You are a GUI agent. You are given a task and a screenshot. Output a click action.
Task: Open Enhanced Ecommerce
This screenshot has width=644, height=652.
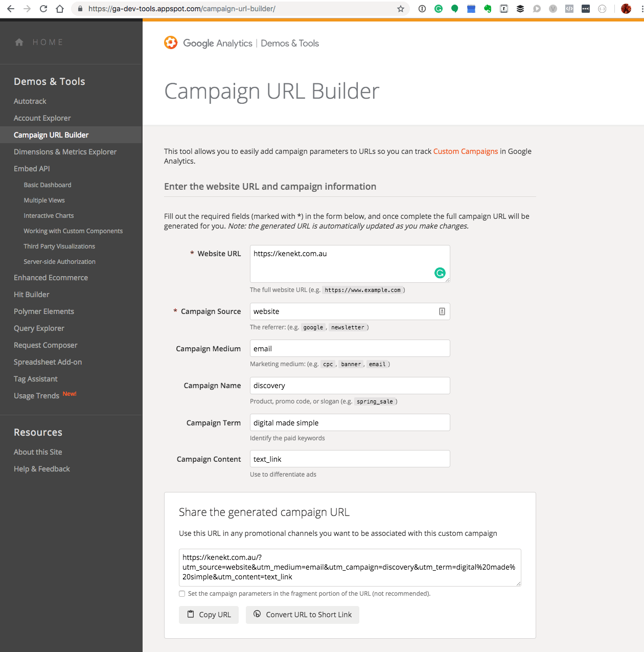click(51, 278)
